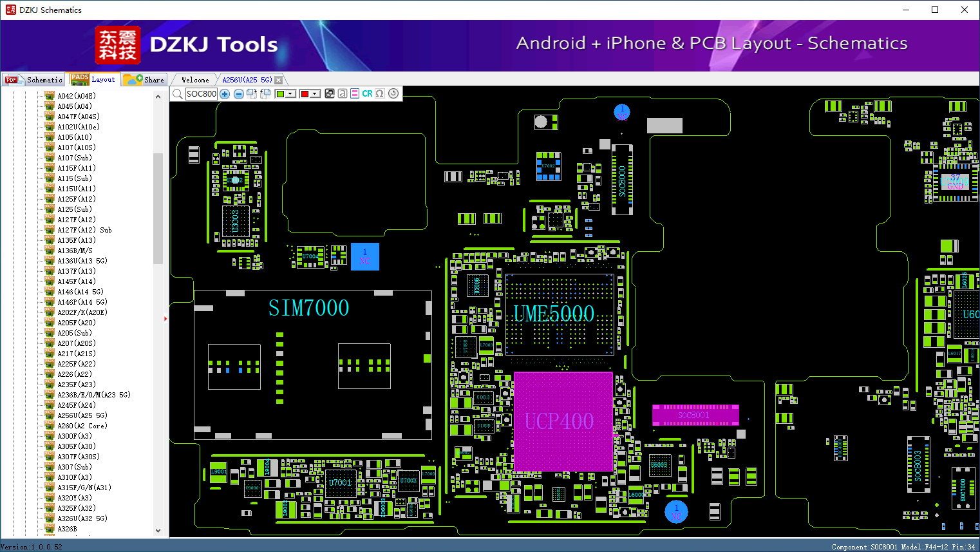Zoom in with the blue plus button
Viewport: 980px width, 552px height.
[x=225, y=94]
